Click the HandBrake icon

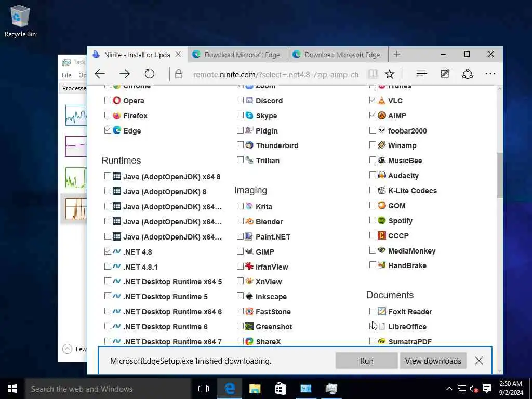(x=382, y=265)
